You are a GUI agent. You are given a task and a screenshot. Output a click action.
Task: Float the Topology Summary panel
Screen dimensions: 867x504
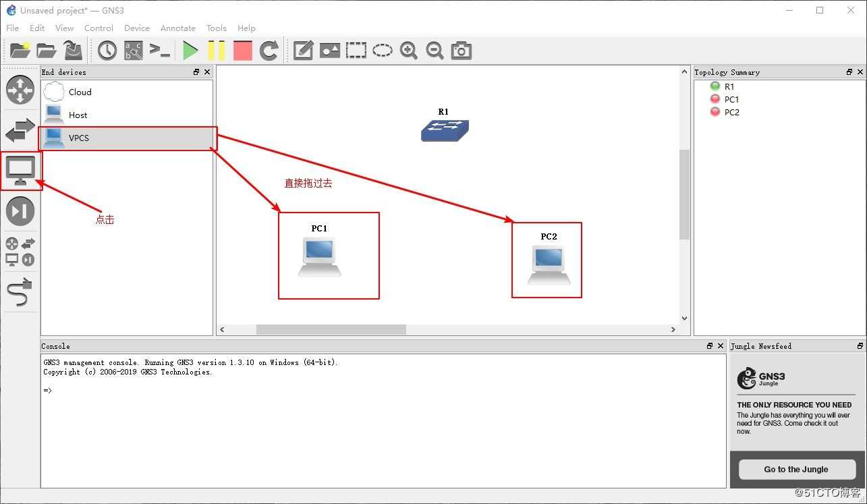(x=849, y=72)
